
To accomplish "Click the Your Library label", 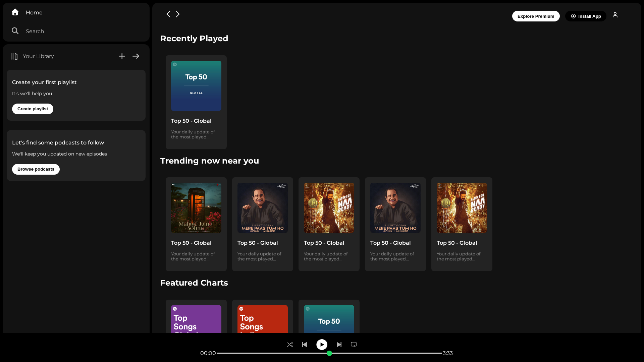I will coord(38,56).
